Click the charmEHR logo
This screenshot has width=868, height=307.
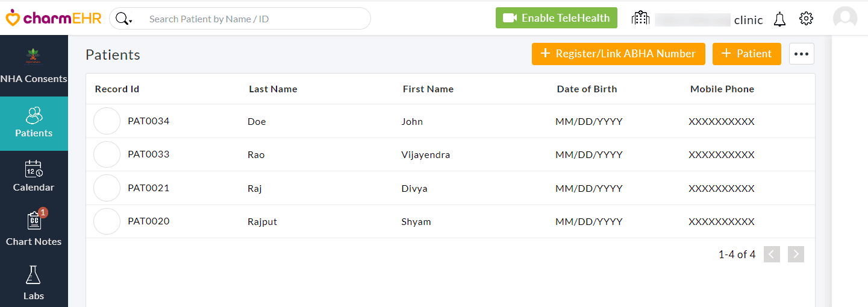[54, 18]
